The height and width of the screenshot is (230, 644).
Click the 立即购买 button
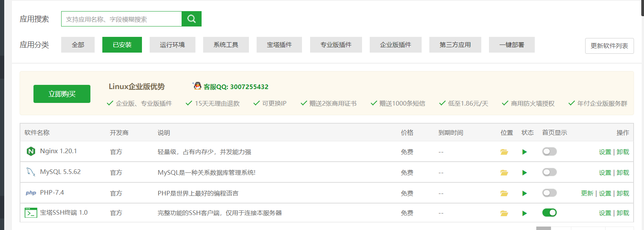tap(62, 94)
